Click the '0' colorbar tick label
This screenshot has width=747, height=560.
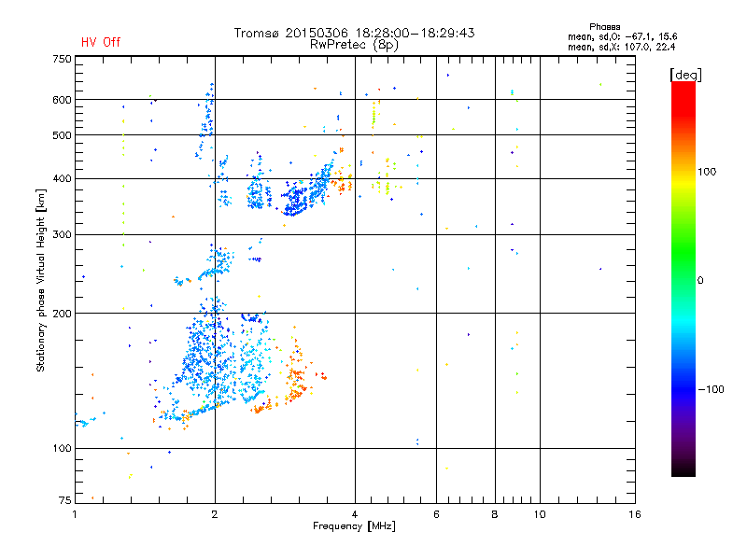point(700,280)
